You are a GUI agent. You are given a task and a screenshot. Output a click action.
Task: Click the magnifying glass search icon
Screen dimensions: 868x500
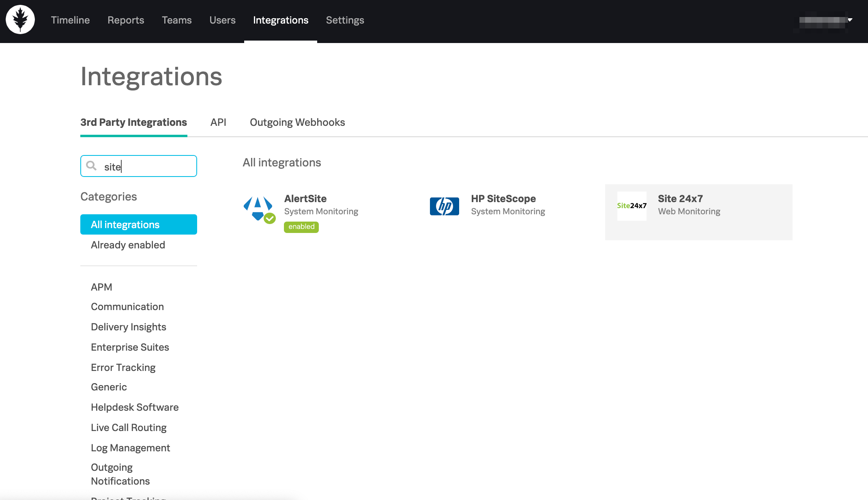coord(92,166)
